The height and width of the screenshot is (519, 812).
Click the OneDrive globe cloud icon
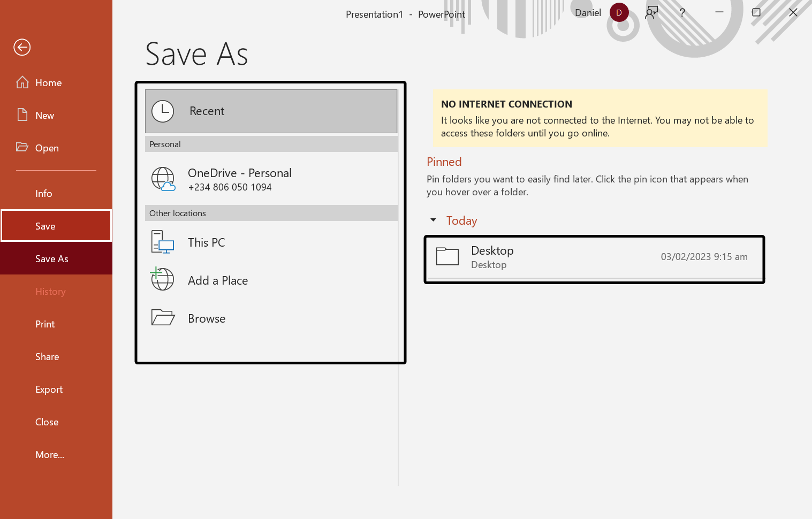coord(163,179)
